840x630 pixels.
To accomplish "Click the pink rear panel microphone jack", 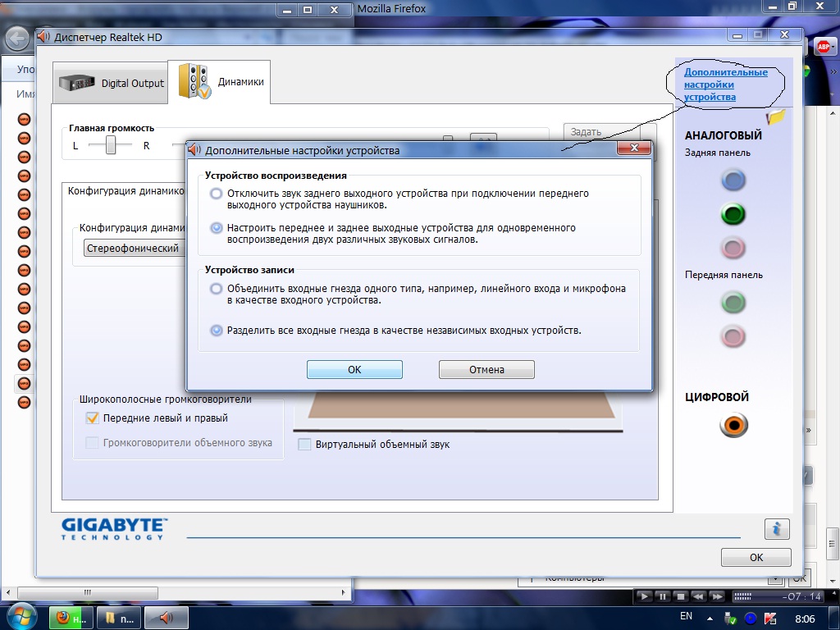I will pos(733,248).
